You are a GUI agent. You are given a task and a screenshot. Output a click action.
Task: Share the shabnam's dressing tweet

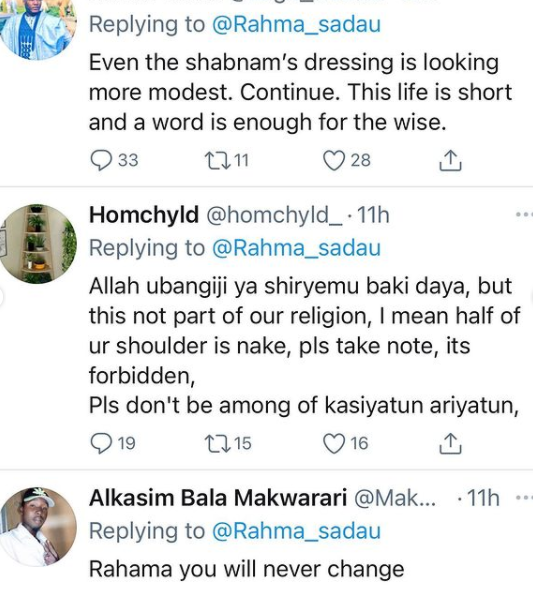(450, 160)
